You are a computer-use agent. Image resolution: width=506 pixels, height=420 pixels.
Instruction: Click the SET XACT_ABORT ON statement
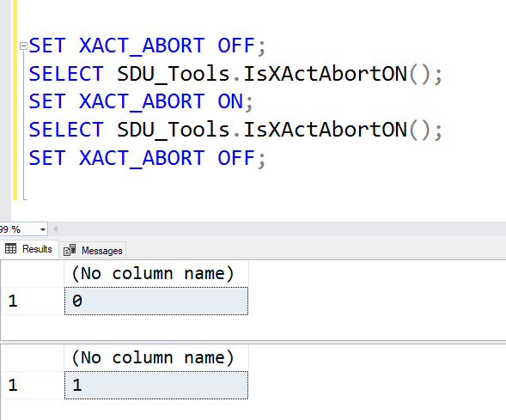pyautogui.click(x=140, y=101)
